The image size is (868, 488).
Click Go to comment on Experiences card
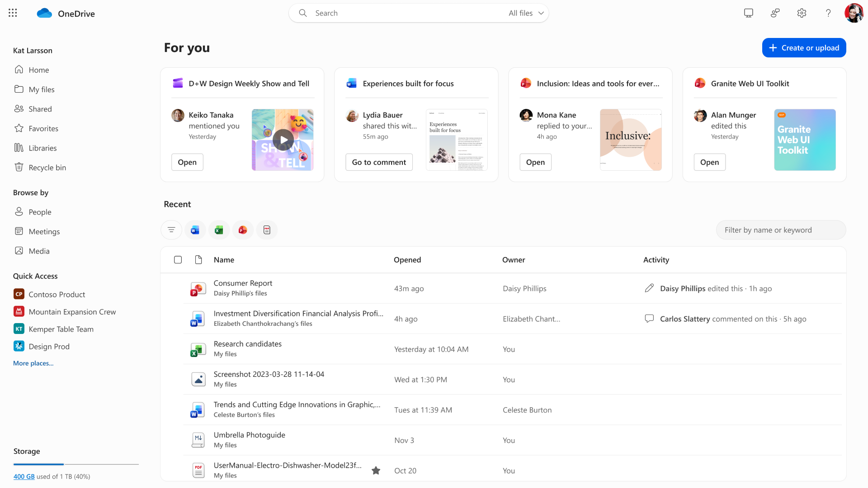tap(379, 162)
